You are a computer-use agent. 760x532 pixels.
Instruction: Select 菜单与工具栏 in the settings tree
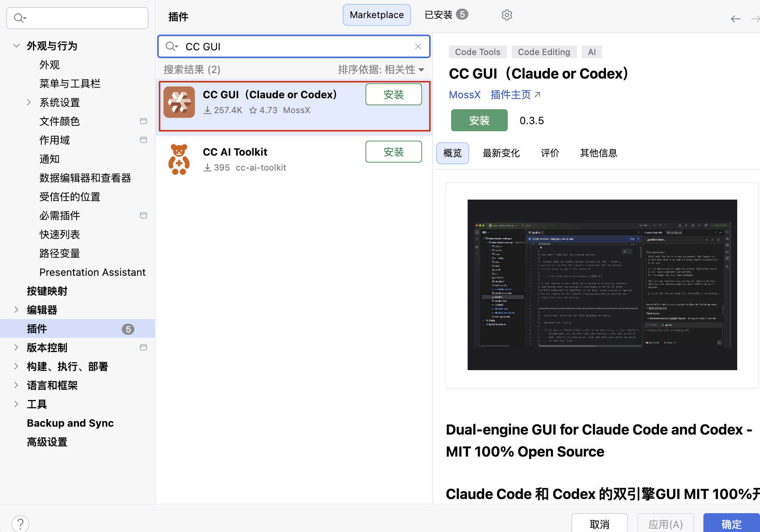(70, 83)
